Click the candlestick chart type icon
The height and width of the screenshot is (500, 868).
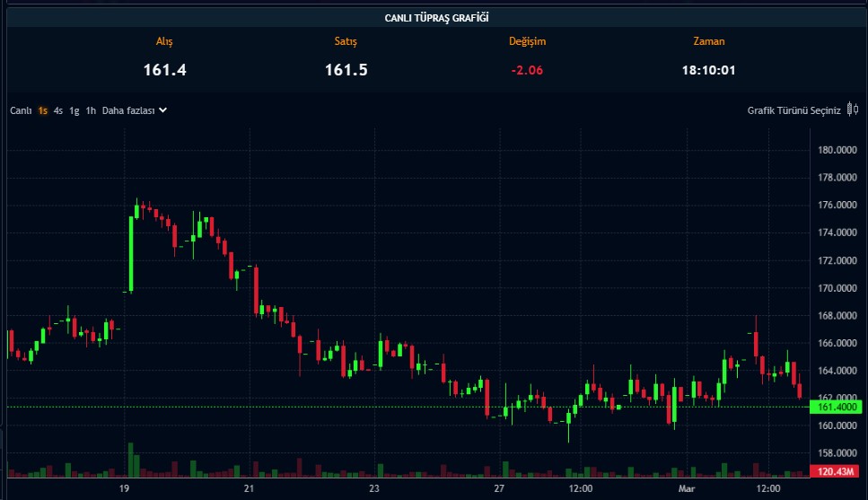(x=852, y=110)
